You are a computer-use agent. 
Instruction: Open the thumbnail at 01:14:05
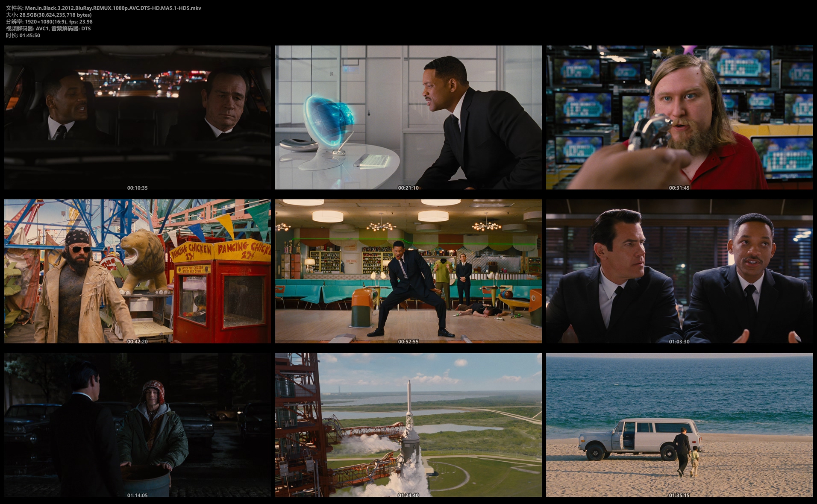(x=138, y=425)
